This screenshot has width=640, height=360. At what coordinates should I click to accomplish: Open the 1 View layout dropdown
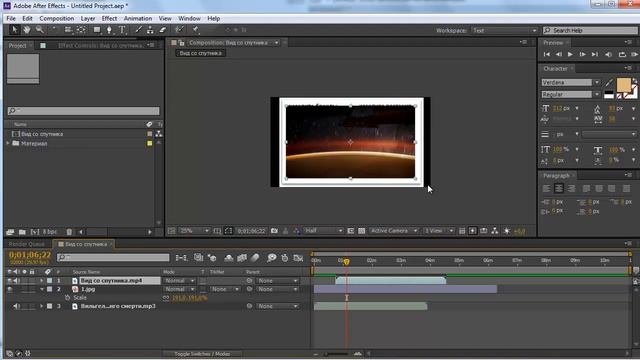tap(439, 231)
